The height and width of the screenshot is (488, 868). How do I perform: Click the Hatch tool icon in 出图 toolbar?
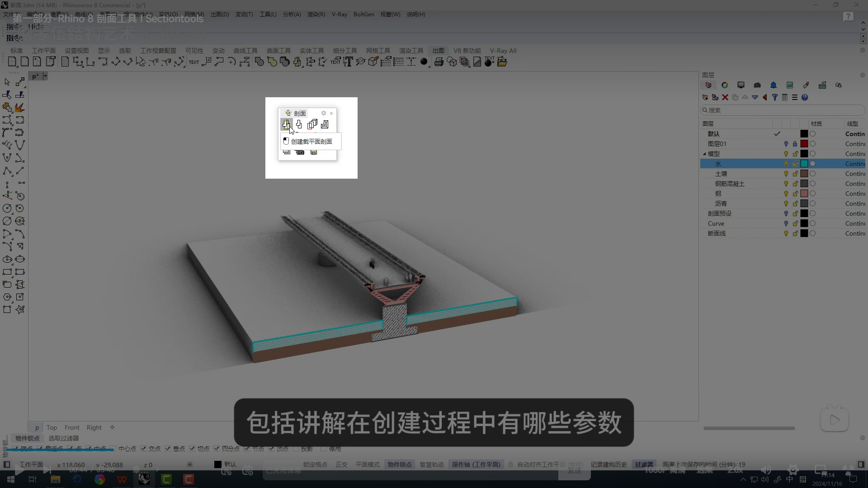coord(259,62)
